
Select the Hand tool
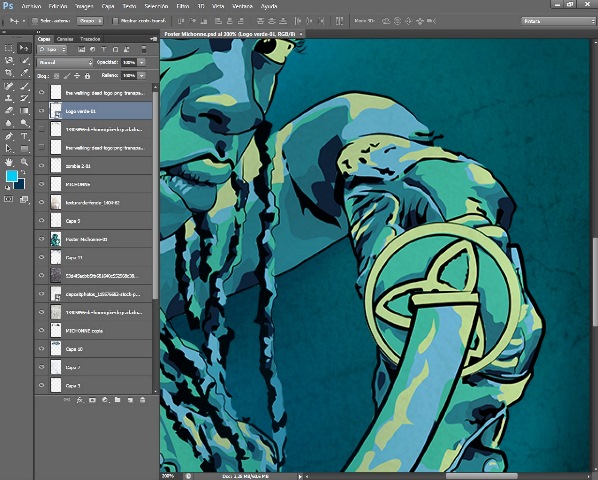pos(8,162)
